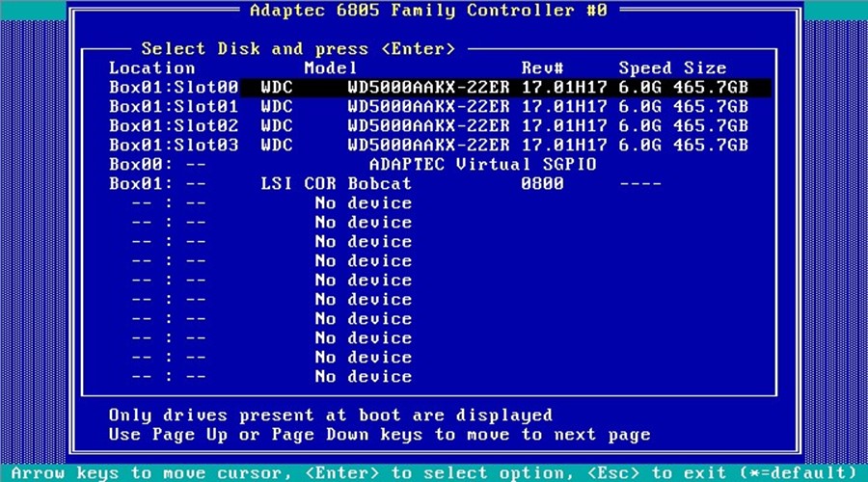
Task: Click the "Select Disk and press <Enter>" heading
Action: click(x=298, y=48)
